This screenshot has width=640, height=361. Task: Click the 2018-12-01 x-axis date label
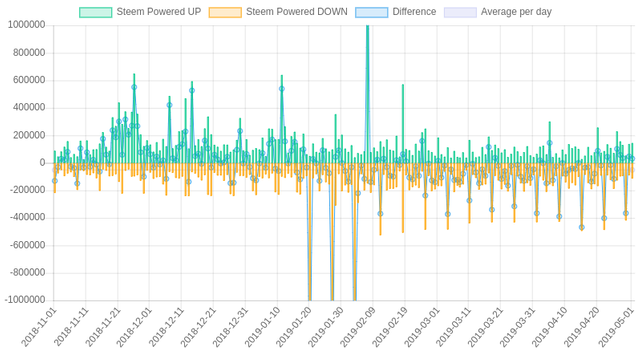click(134, 327)
